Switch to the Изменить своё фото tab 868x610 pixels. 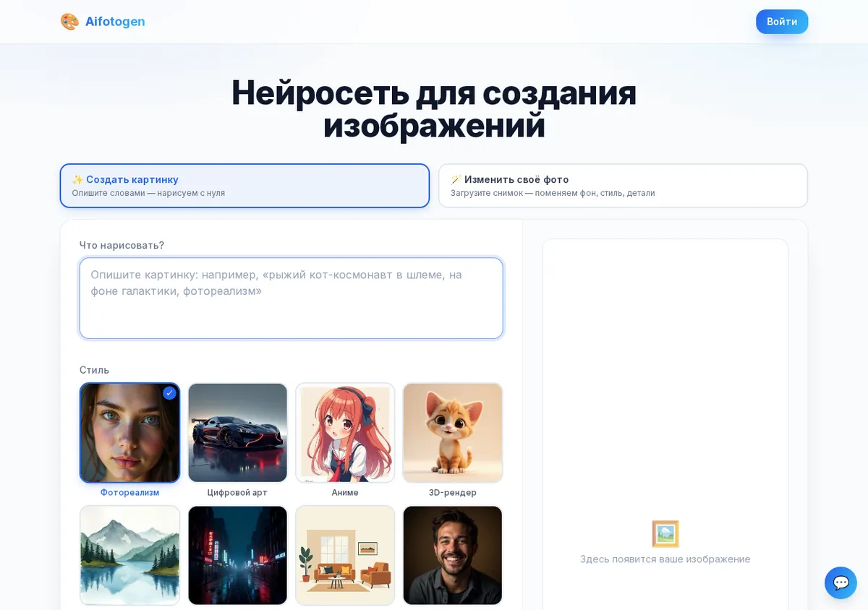(623, 186)
